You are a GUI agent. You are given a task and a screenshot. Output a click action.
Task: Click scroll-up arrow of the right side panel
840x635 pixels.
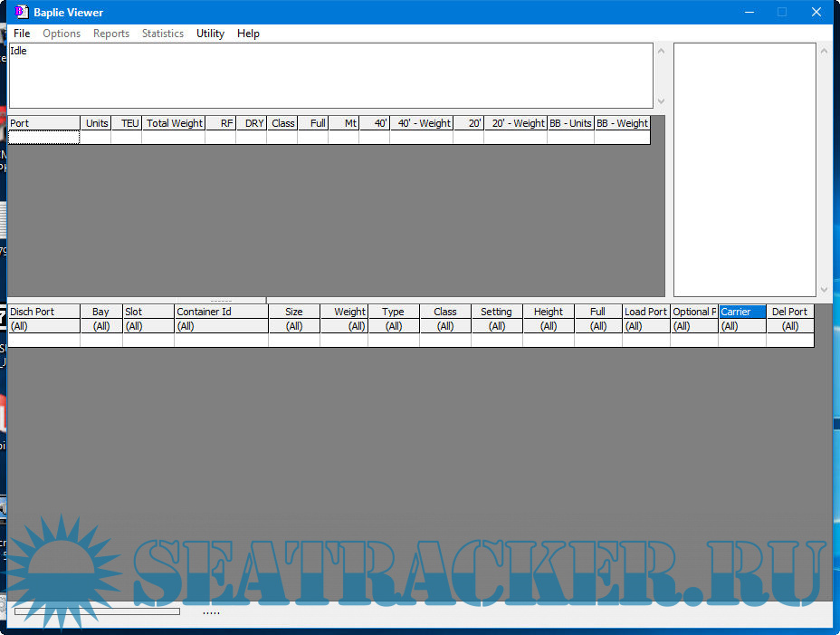[x=824, y=51]
